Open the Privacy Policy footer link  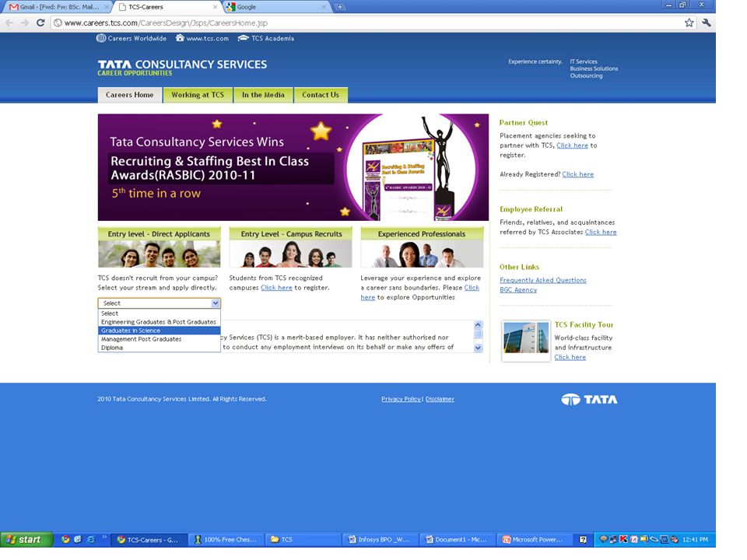coord(402,399)
